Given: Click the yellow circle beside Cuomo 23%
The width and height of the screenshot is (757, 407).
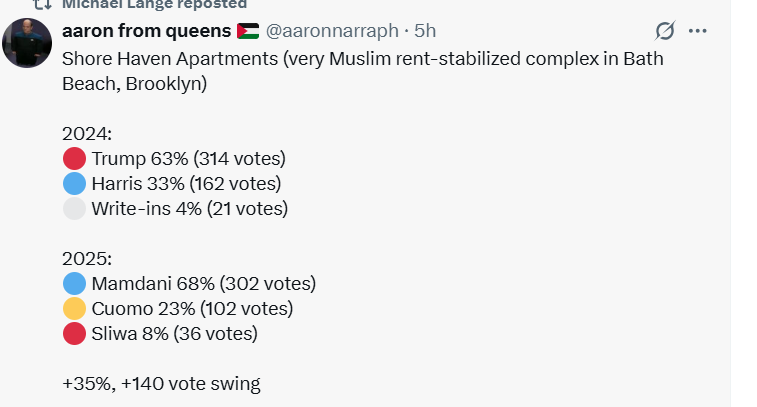Looking at the screenshot, I should coord(74,309).
